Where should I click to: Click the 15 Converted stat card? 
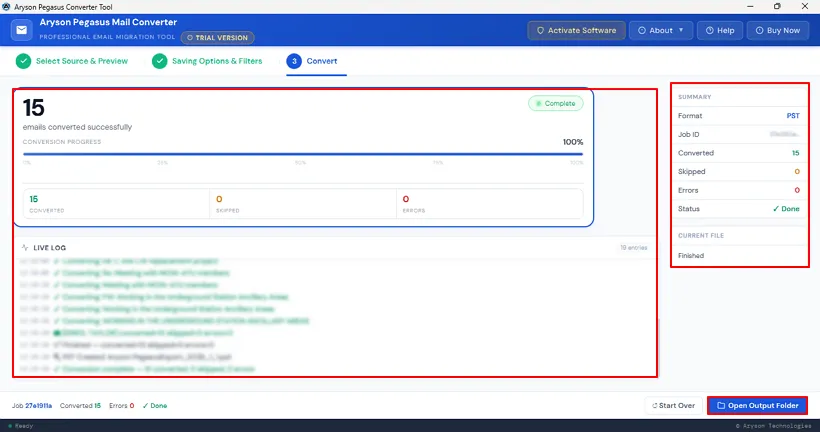[116, 204]
